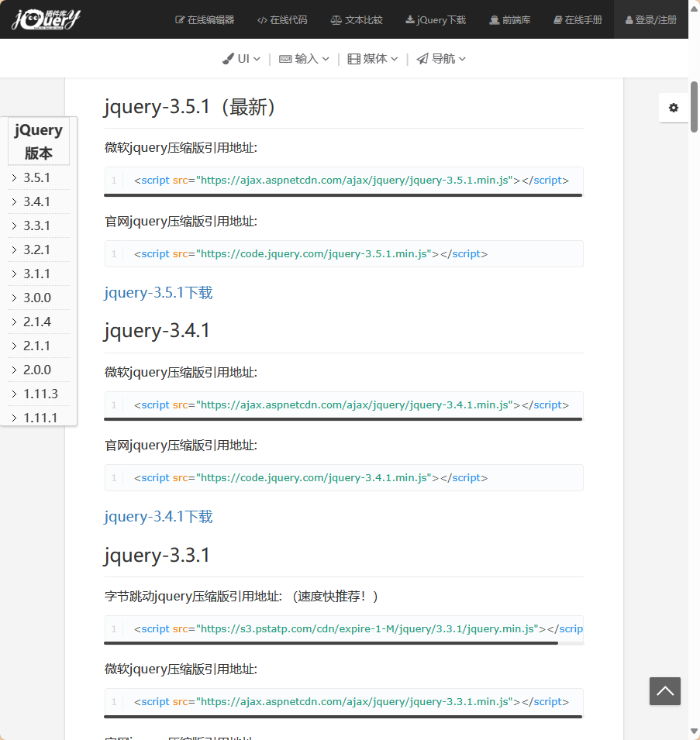Viewport: 700px width, 740px height.
Task: Click the user icon beside 登录/注册
Action: tap(628, 19)
